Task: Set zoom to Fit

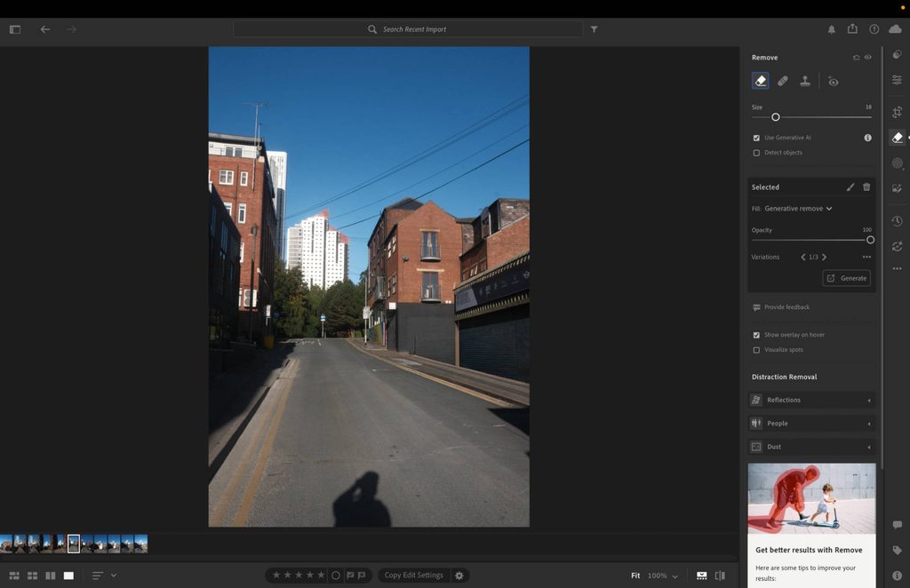Action: (635, 576)
